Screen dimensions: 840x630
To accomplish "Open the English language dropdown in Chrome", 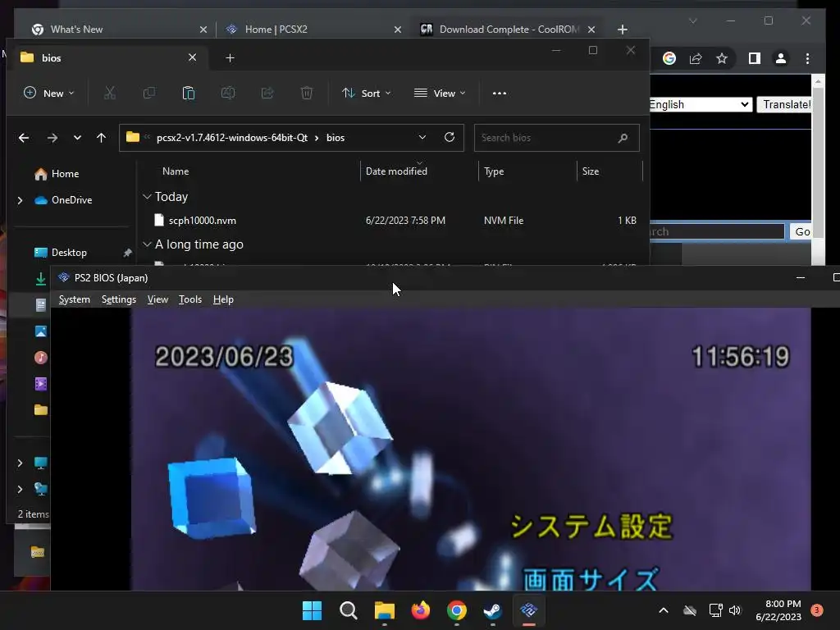I will coord(701,104).
